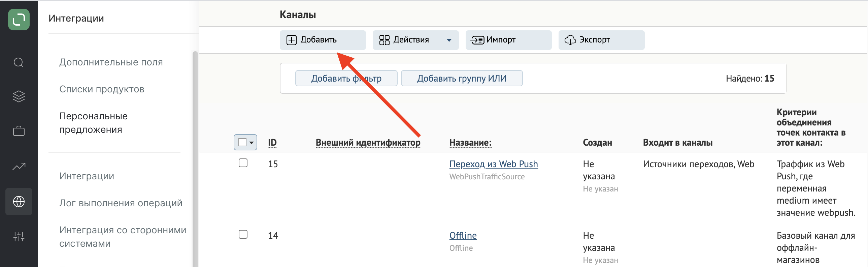
Task: Sort by ID column header
Action: click(x=272, y=143)
